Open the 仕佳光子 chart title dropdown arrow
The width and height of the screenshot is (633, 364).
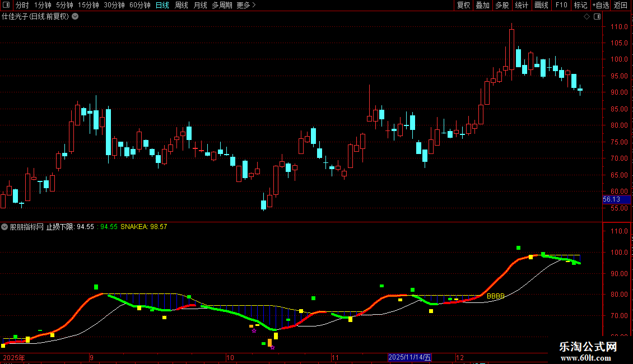coord(75,17)
